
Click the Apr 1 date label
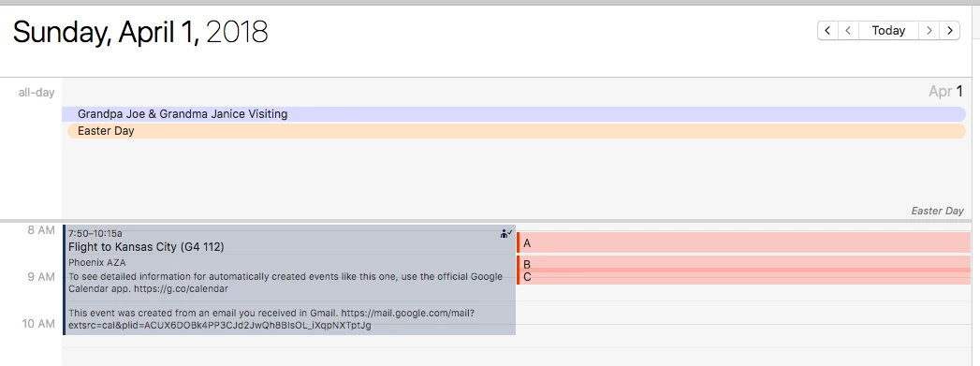coord(945,91)
